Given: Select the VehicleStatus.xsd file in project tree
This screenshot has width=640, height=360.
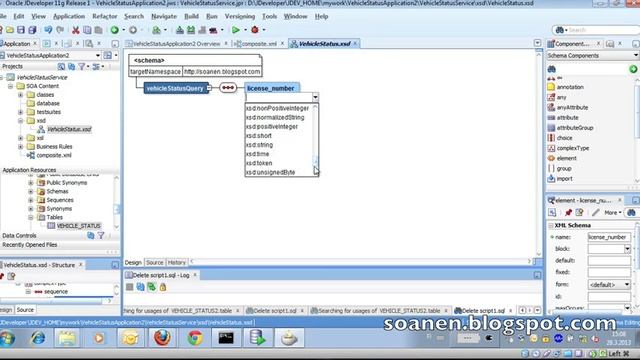Looking at the screenshot, I should (x=69, y=129).
